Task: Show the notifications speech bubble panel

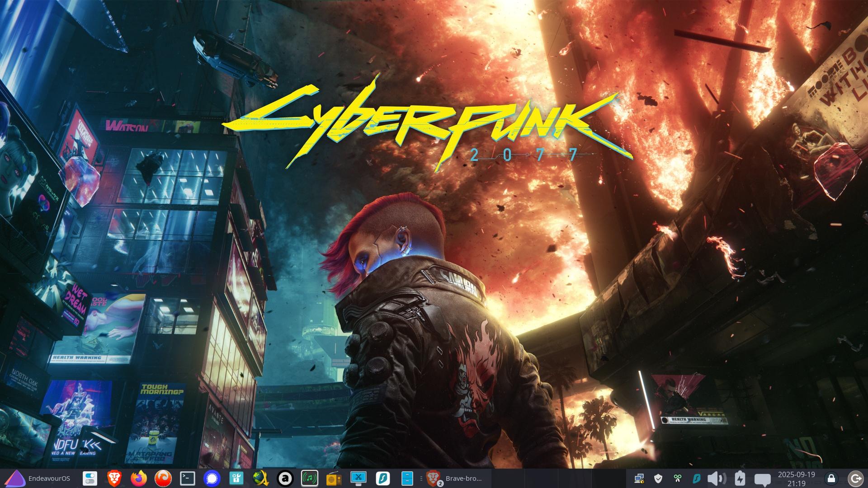Action: tap(763, 479)
